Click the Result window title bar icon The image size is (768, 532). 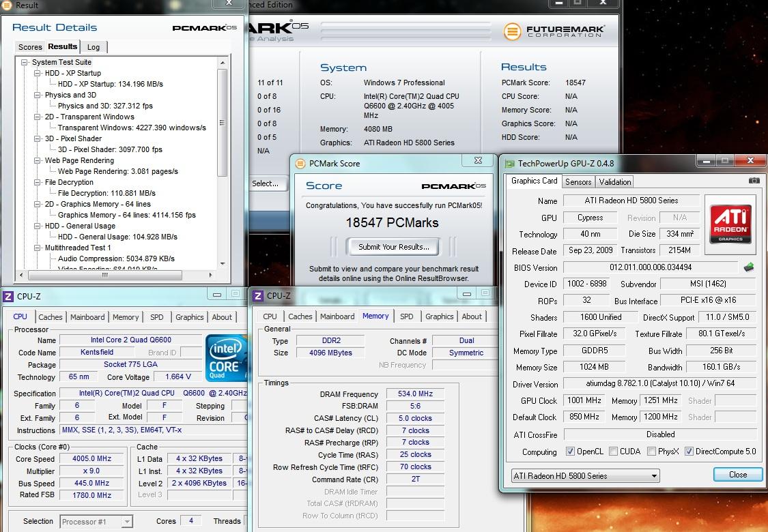tap(7, 5)
